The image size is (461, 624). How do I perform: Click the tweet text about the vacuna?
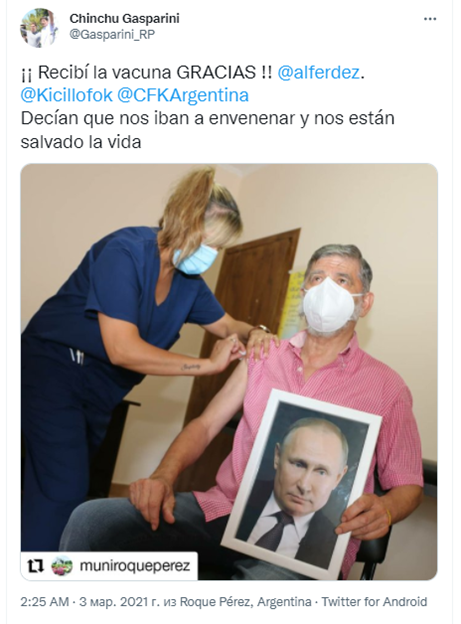(x=207, y=107)
